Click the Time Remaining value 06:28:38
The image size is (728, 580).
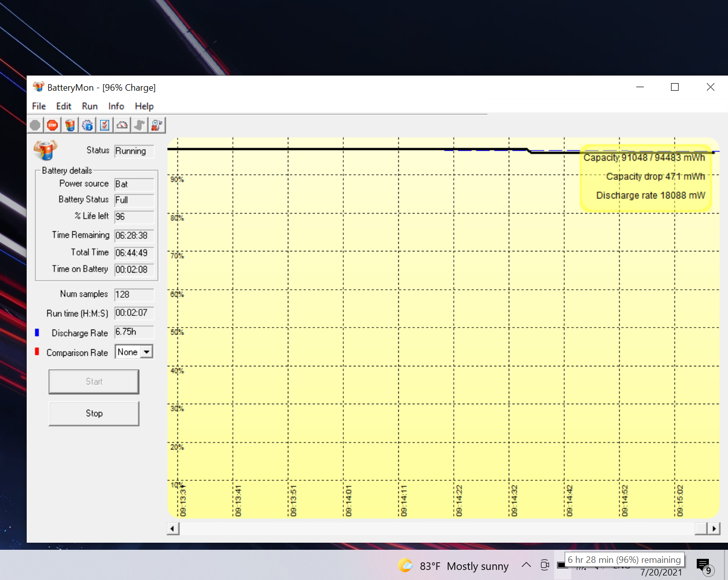134,236
